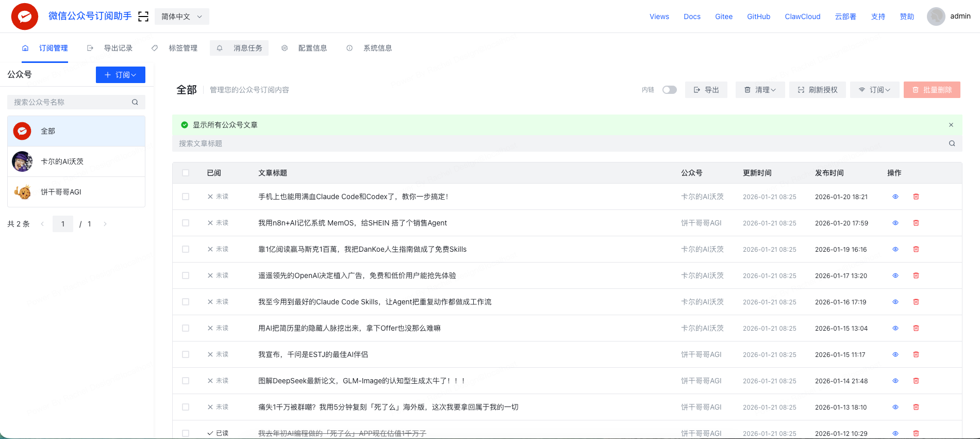The height and width of the screenshot is (439, 980).
Task: Switch to 导出记录 tab
Action: [x=110, y=48]
